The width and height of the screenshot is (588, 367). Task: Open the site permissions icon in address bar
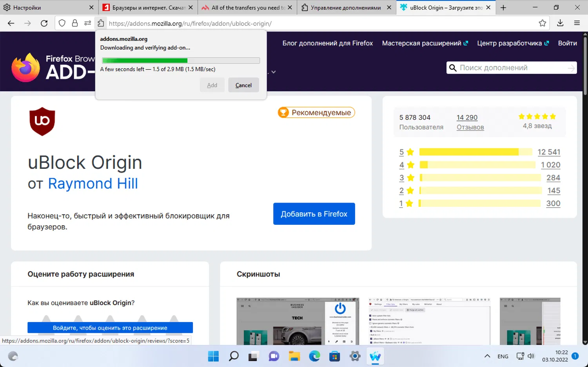coord(88,24)
